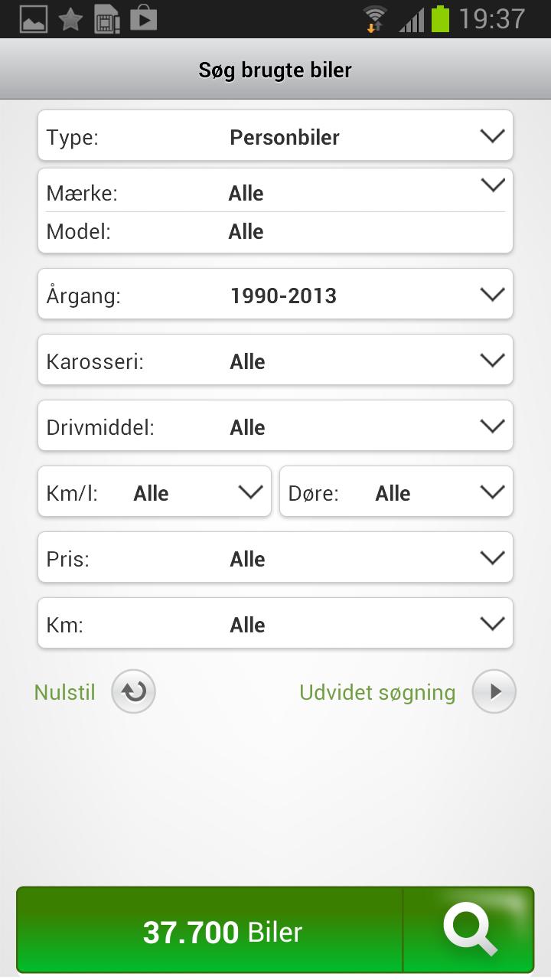This screenshot has width=551, height=980.
Task: Open the Type dropdown showing Personbiler
Action: click(275, 136)
